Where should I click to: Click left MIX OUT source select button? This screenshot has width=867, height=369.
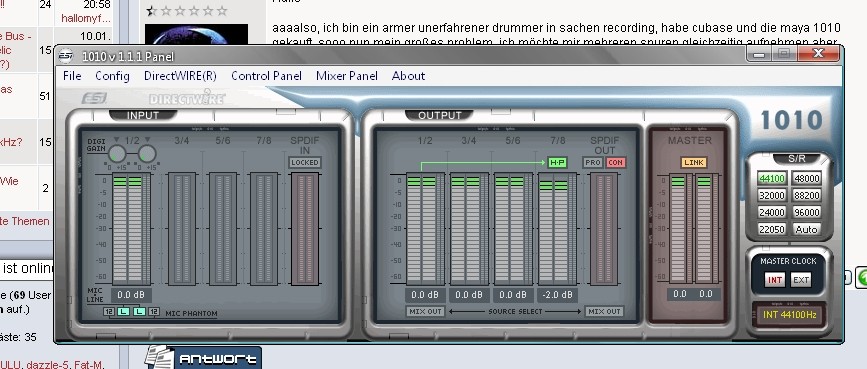coord(425,311)
